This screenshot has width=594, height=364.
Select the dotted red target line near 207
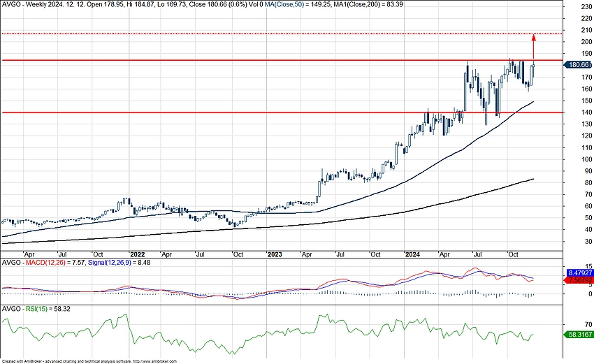click(282, 34)
